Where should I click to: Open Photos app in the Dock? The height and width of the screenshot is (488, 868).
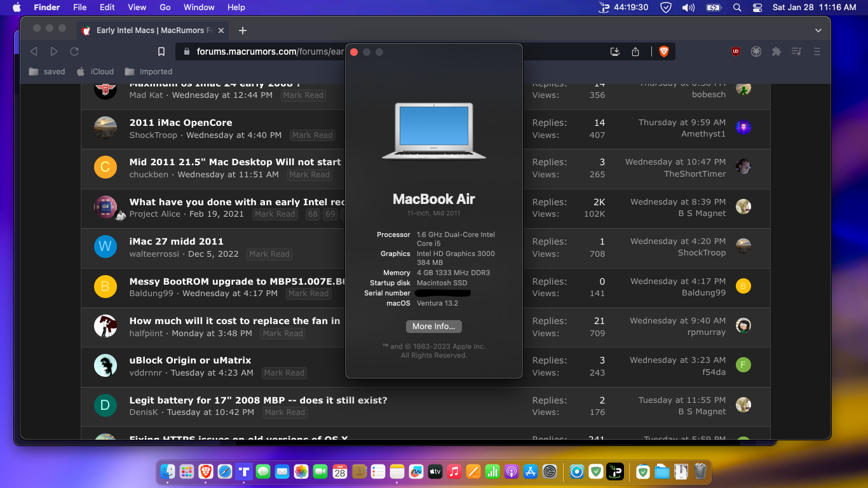tap(301, 471)
